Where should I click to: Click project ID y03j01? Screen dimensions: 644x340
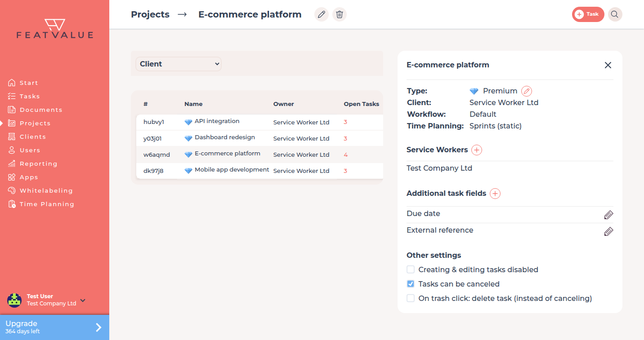click(x=152, y=138)
